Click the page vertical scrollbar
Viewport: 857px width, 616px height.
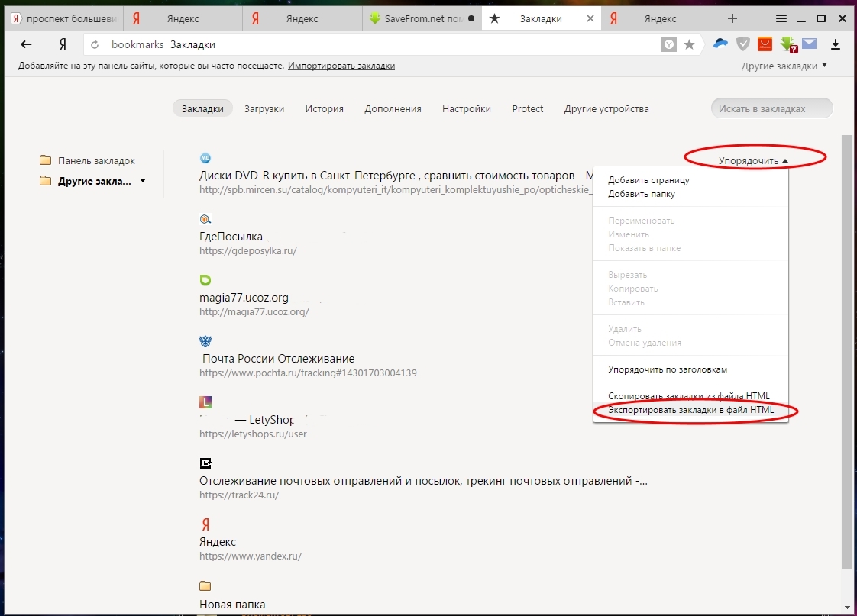847,352
